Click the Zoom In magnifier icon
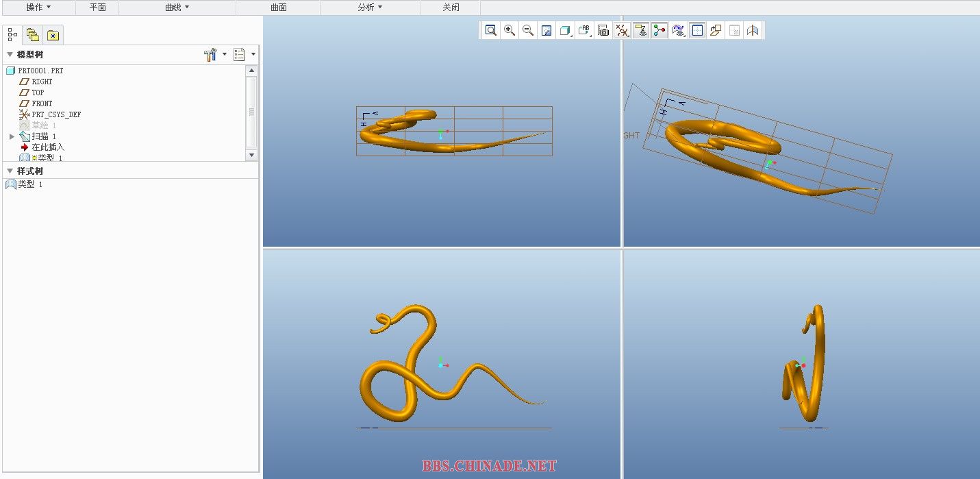Image resolution: width=980 pixels, height=479 pixels. [x=510, y=30]
